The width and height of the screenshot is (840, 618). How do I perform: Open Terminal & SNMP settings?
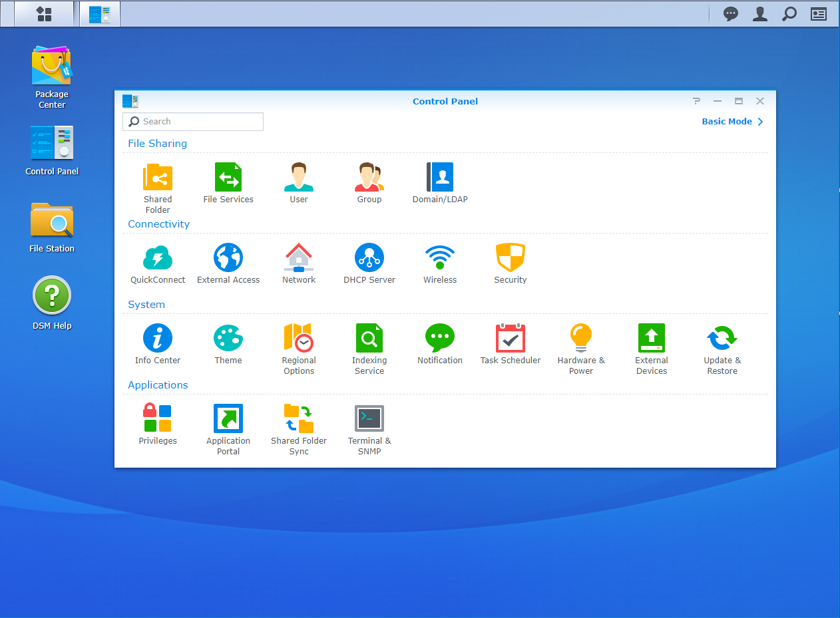[369, 419]
